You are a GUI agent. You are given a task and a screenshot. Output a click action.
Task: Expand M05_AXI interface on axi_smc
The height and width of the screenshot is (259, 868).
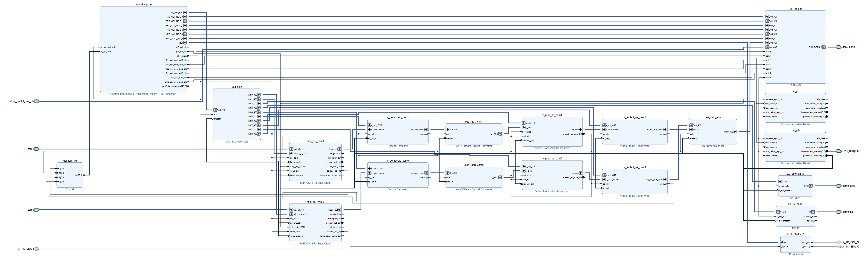(x=259, y=117)
